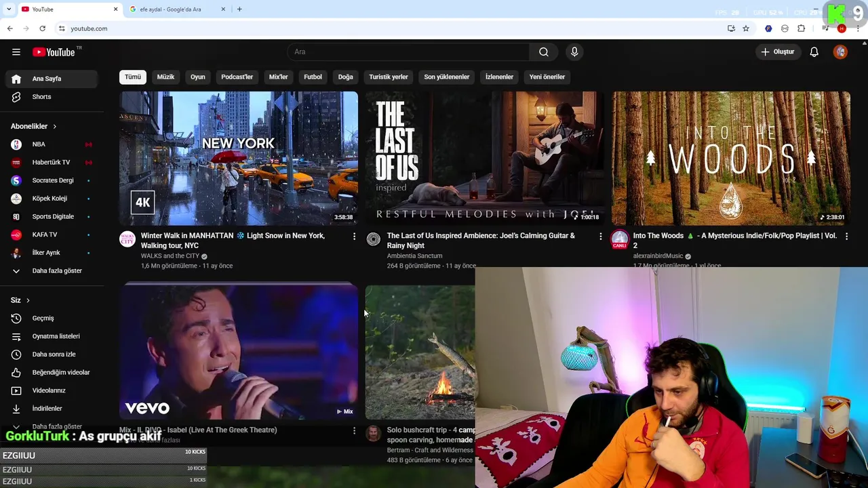The image size is (868, 488).
Task: Select the Mix'ler filter chip
Action: [x=279, y=77]
